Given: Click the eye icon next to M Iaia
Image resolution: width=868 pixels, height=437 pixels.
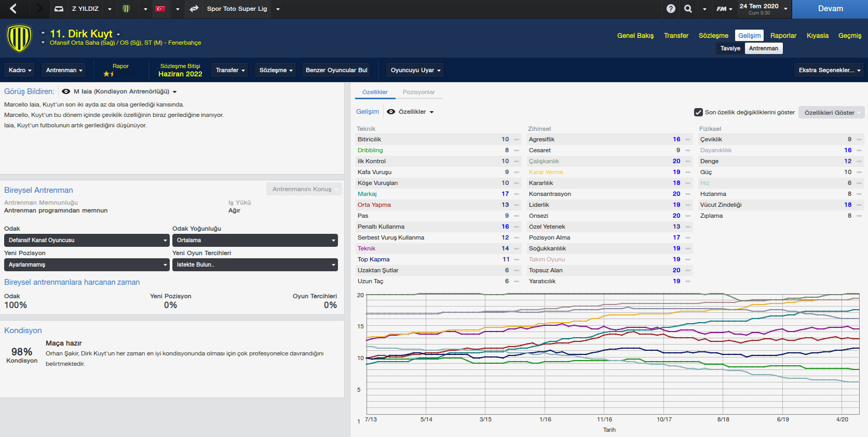Looking at the screenshot, I should 66,91.
